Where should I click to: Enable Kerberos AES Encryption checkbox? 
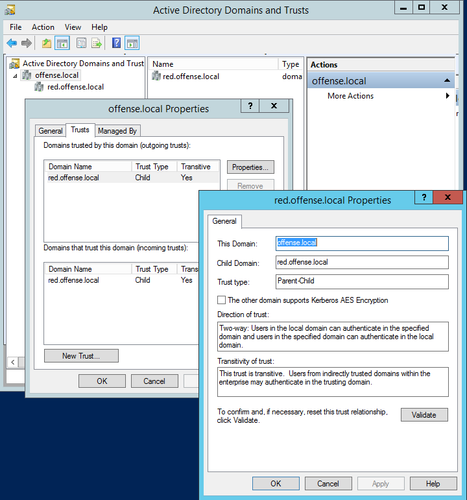click(x=221, y=300)
